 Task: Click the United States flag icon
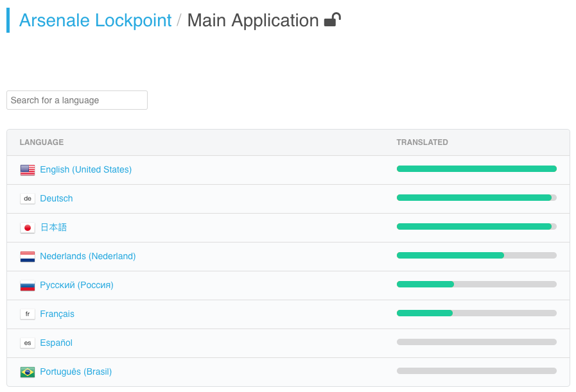pos(28,170)
